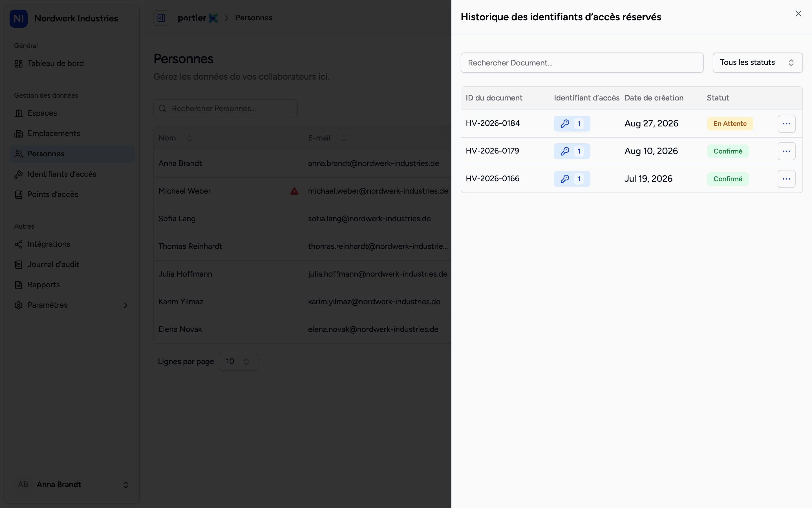Click the Personnes people icon
812x508 pixels.
point(18,154)
